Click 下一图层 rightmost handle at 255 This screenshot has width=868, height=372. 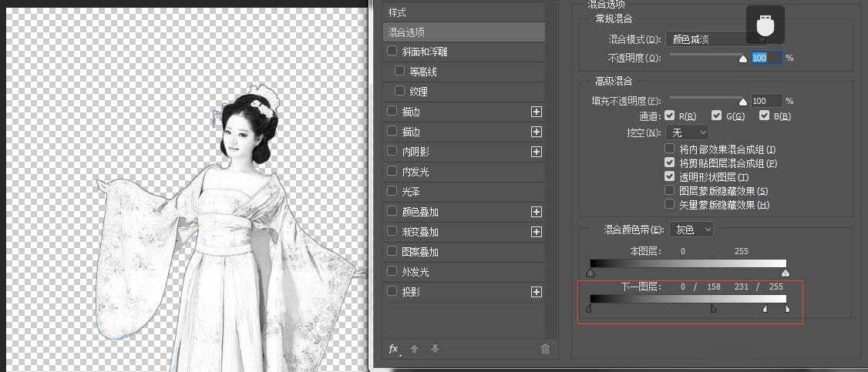tap(786, 308)
